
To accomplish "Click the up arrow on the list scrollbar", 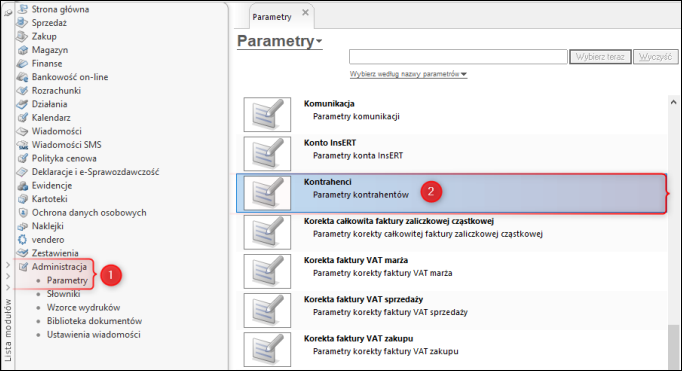I will pos(673,102).
